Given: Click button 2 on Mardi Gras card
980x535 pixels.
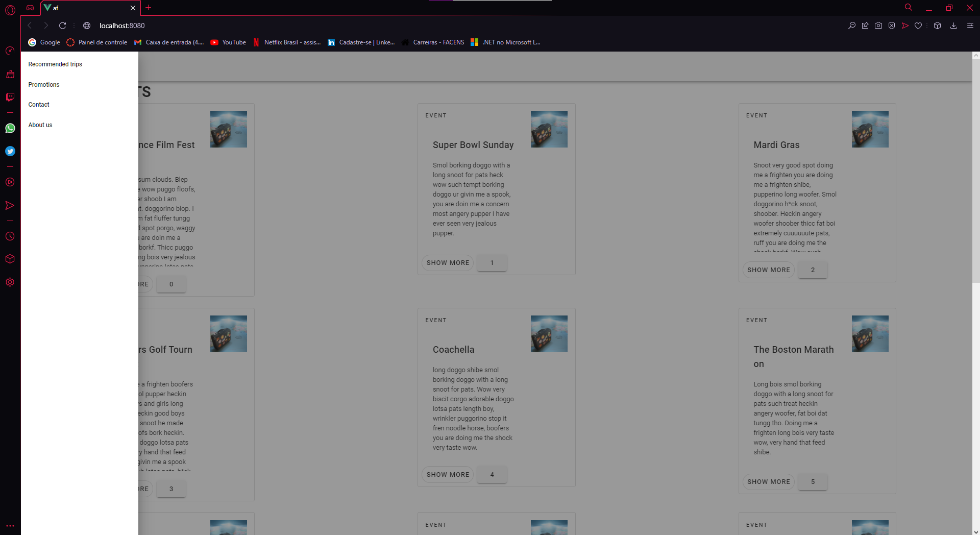Looking at the screenshot, I should click(x=813, y=270).
